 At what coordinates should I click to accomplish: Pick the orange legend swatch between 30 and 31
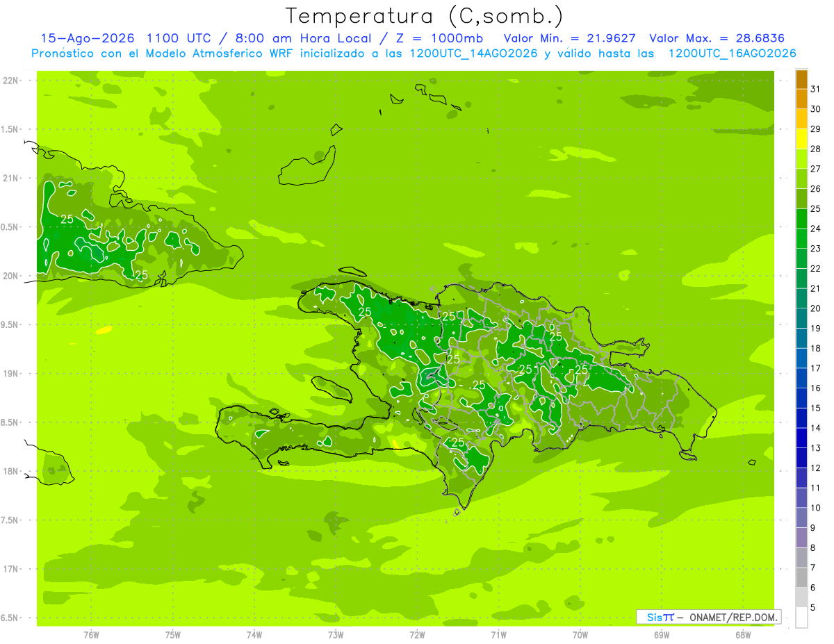(801, 99)
